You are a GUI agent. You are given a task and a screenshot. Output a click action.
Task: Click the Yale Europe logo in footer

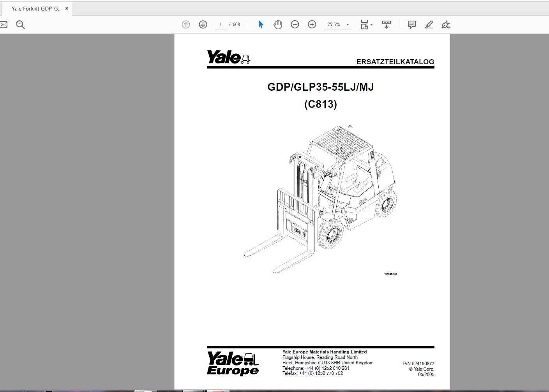[233, 363]
